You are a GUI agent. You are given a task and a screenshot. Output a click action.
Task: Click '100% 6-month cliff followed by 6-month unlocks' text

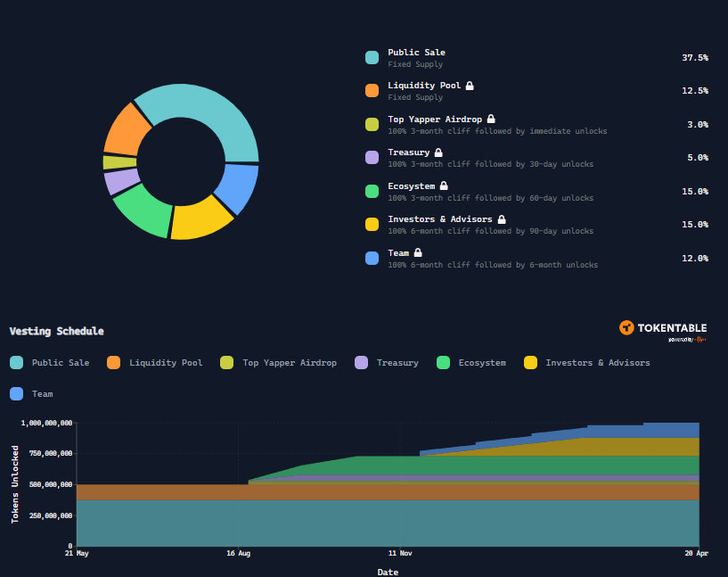493,265
